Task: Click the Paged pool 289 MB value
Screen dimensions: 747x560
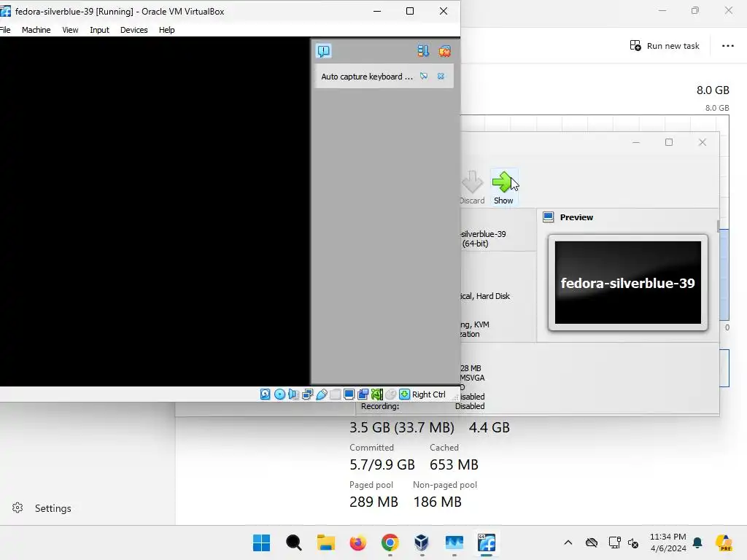Action: point(373,502)
